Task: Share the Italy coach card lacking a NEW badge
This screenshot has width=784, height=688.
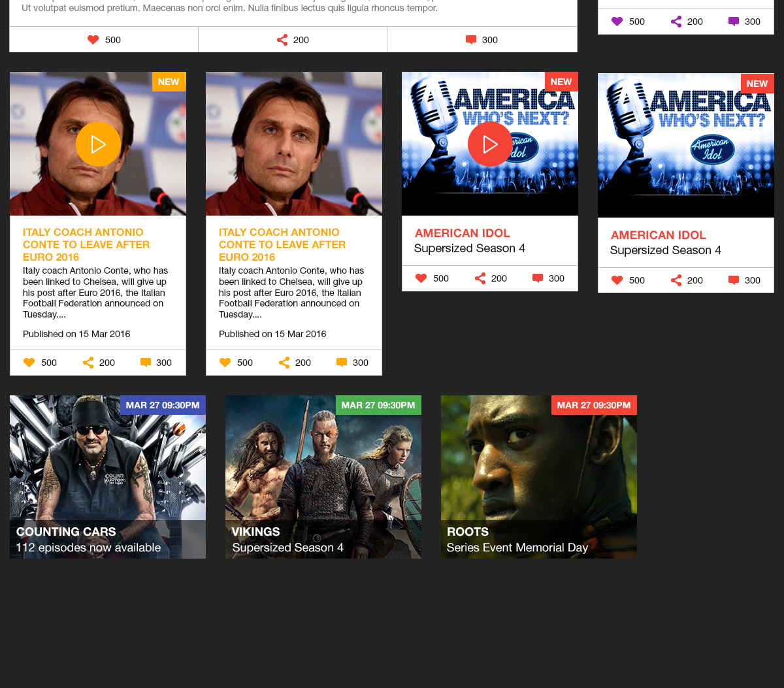Action: pyautogui.click(x=284, y=363)
